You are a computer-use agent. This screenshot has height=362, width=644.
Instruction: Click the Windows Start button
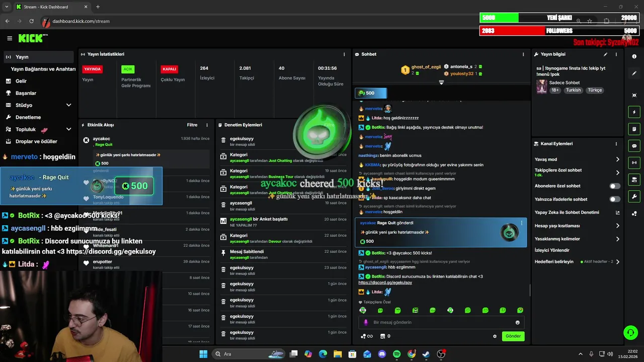pyautogui.click(x=203, y=354)
